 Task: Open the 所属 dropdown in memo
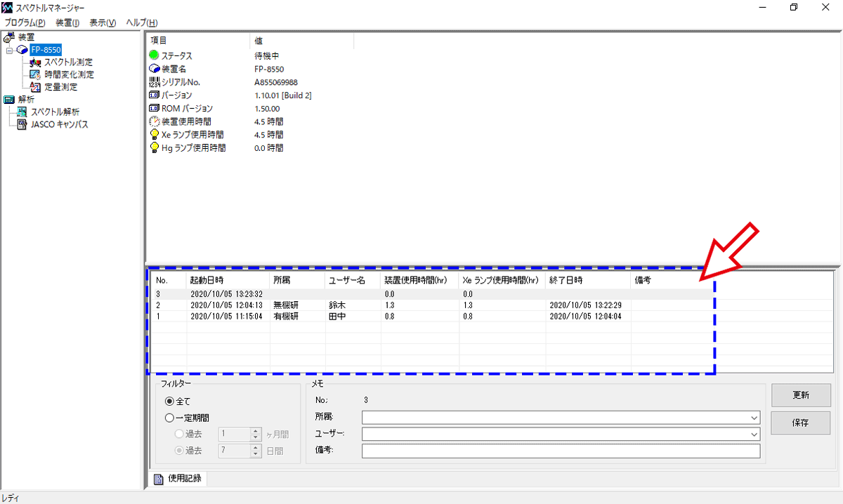[753, 418]
